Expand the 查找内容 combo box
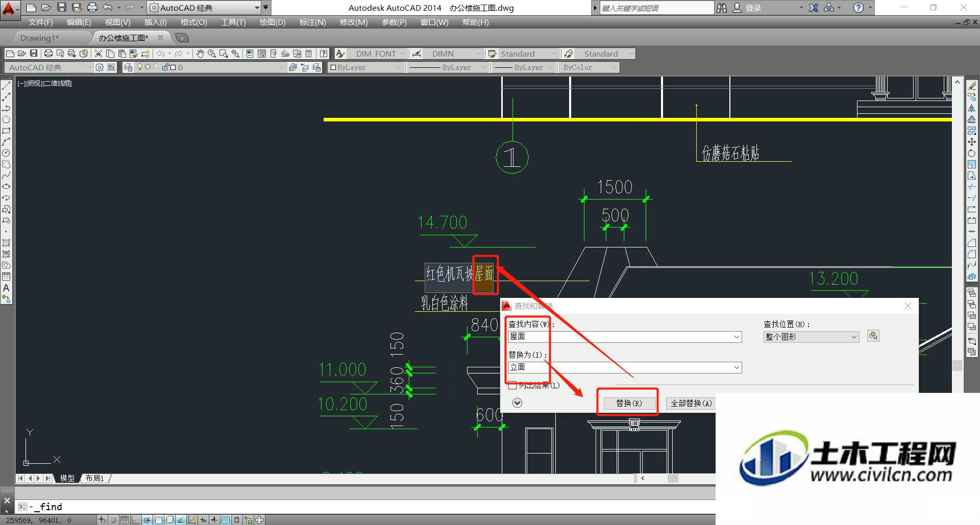This screenshot has height=525, width=980. [x=737, y=337]
